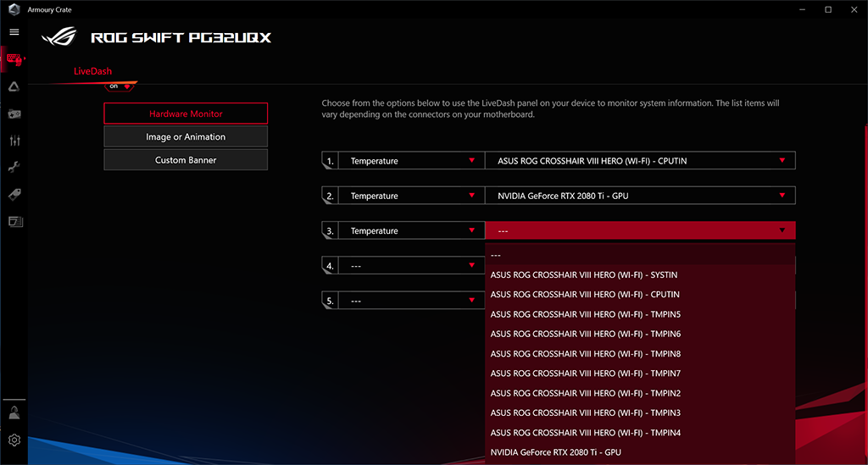The height and width of the screenshot is (465, 868).
Task: Click the ROG SWIFT PG32UQX device title
Action: (181, 37)
